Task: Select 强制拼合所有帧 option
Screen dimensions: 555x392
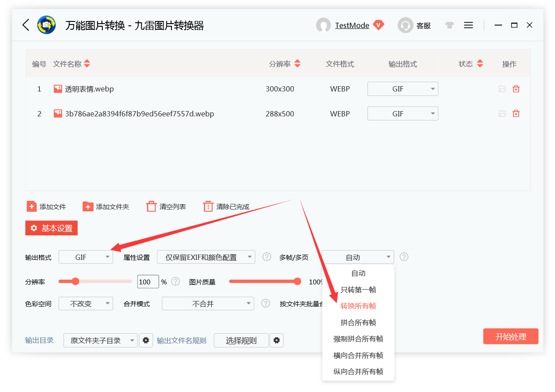Action: 358,339
